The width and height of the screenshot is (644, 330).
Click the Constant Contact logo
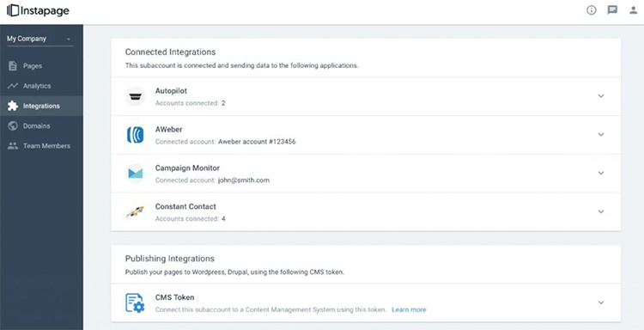point(135,212)
